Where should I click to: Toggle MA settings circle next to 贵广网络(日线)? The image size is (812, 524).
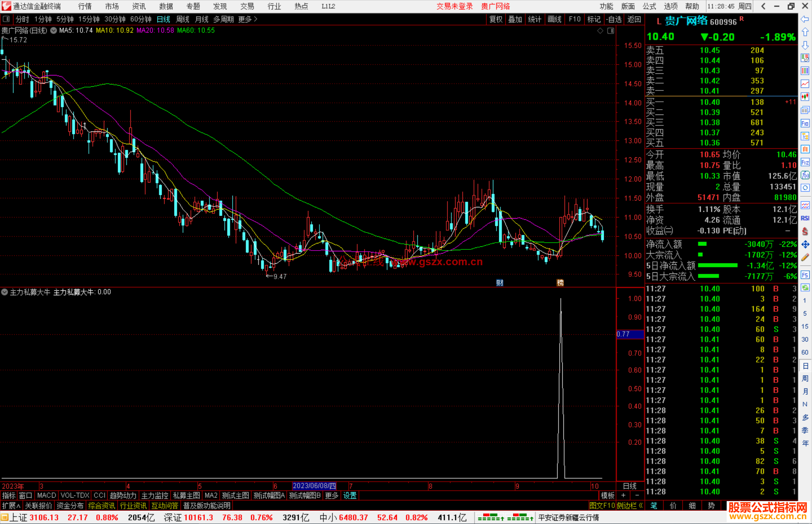pyautogui.click(x=54, y=30)
